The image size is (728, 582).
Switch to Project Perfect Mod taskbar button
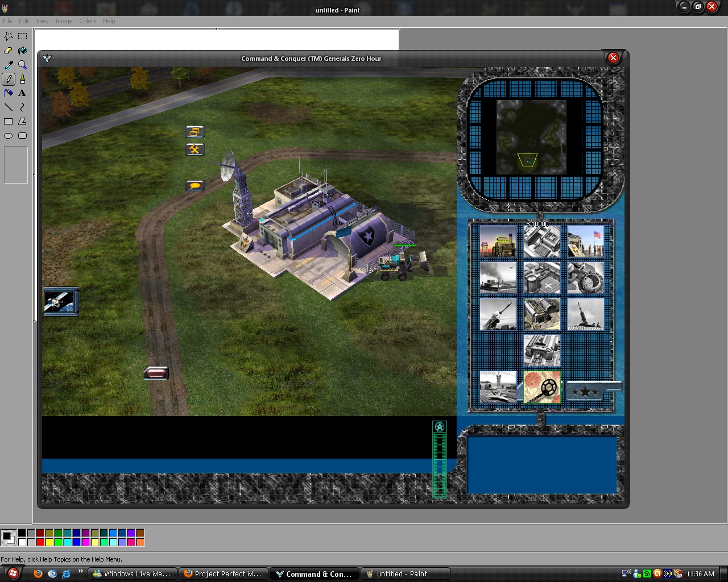pyautogui.click(x=224, y=574)
